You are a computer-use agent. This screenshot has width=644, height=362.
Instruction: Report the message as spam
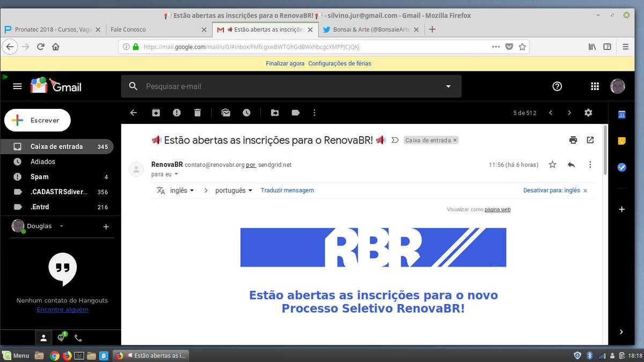point(177,113)
